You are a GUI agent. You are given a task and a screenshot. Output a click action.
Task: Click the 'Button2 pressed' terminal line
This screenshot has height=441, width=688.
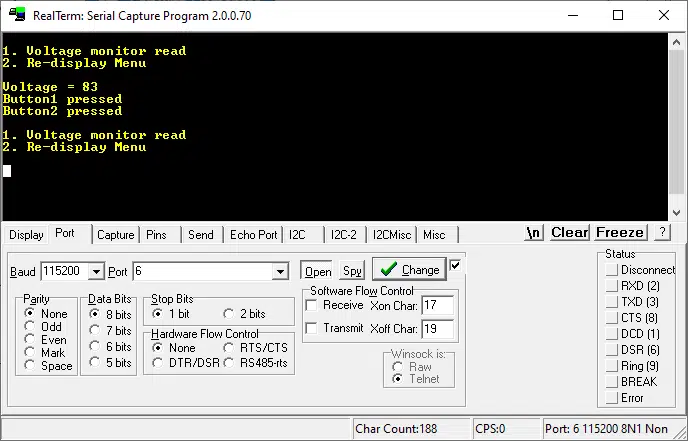pos(62,111)
